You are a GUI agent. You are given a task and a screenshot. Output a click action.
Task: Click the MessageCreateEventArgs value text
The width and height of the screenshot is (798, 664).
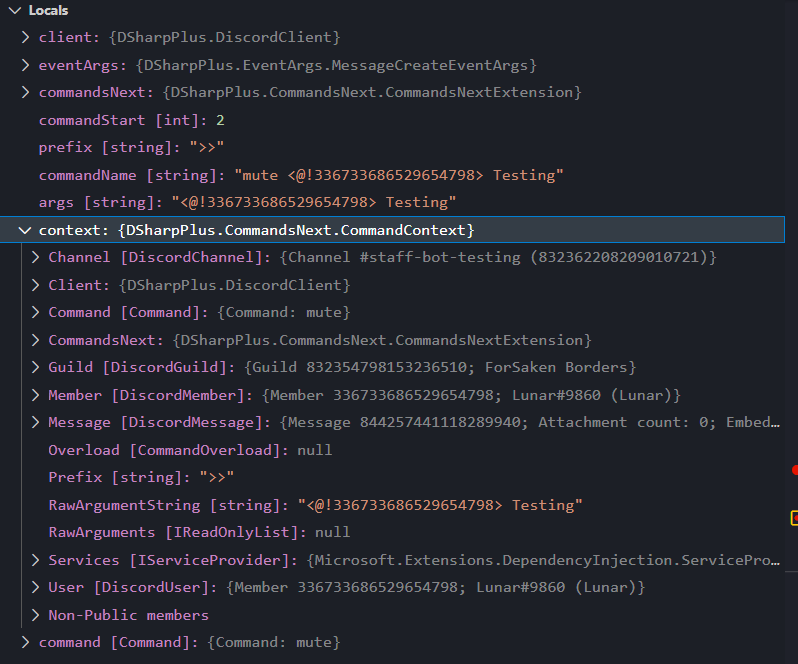click(336, 65)
